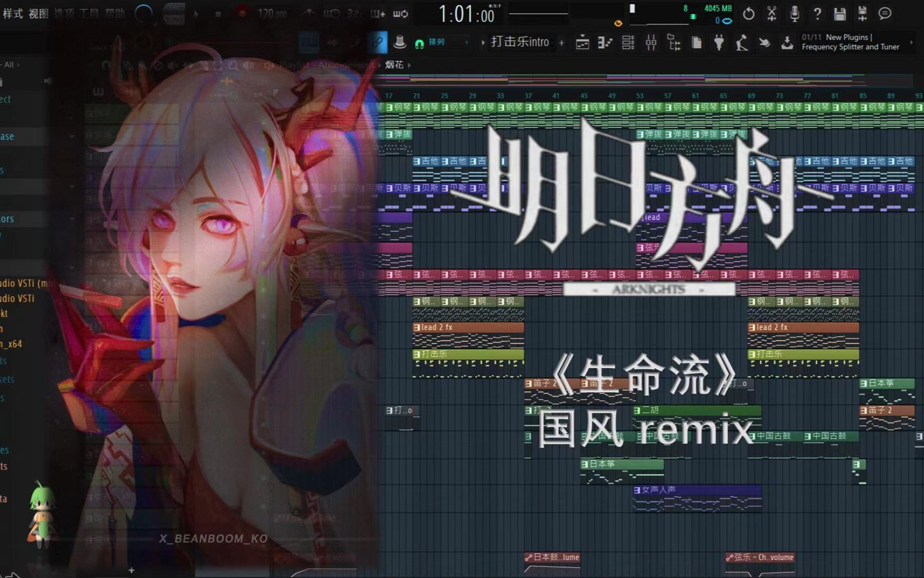This screenshot has height=578, width=924.
Task: Toggle the 3-2-1 countdown before recording
Action: click(x=355, y=14)
